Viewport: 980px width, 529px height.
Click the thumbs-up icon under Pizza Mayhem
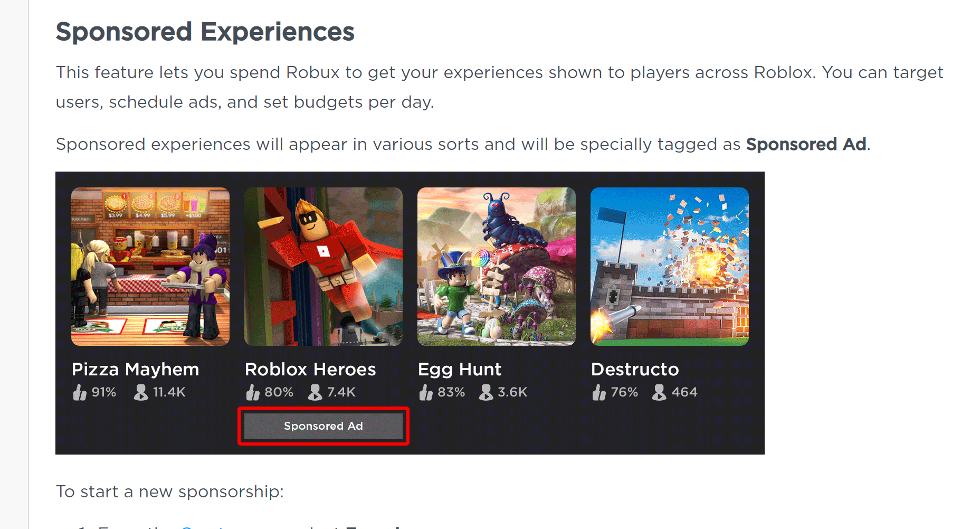(80, 392)
